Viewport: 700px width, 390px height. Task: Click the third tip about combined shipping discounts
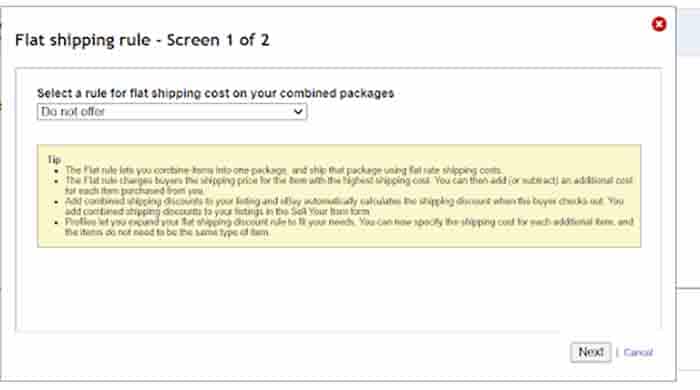[x=344, y=206]
